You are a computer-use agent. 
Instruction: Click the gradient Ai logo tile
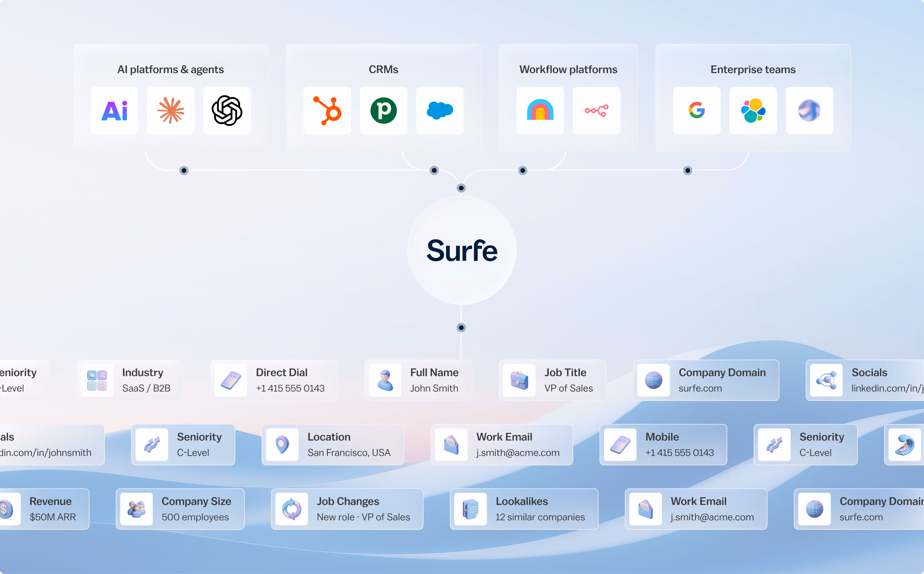pyautogui.click(x=114, y=110)
